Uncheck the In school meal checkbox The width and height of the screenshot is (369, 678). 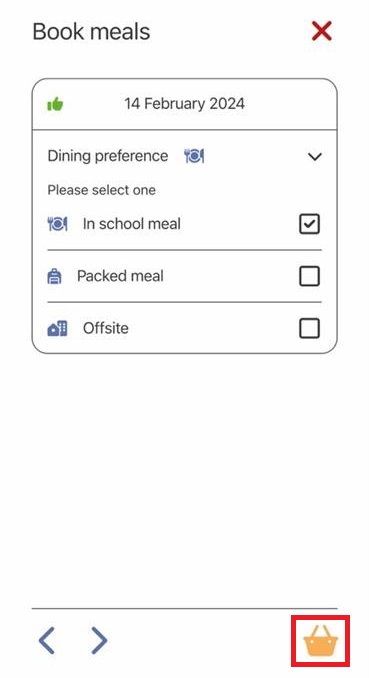click(x=309, y=224)
